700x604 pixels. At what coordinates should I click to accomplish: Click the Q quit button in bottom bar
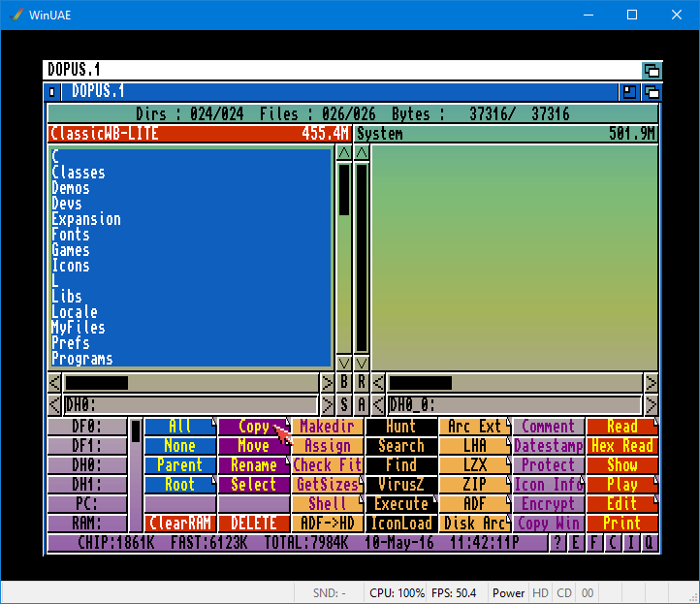click(x=649, y=542)
